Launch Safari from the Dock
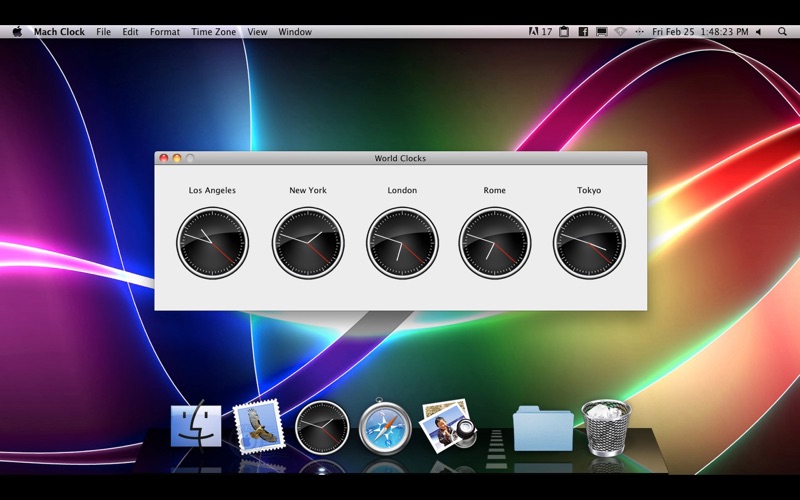 point(385,427)
